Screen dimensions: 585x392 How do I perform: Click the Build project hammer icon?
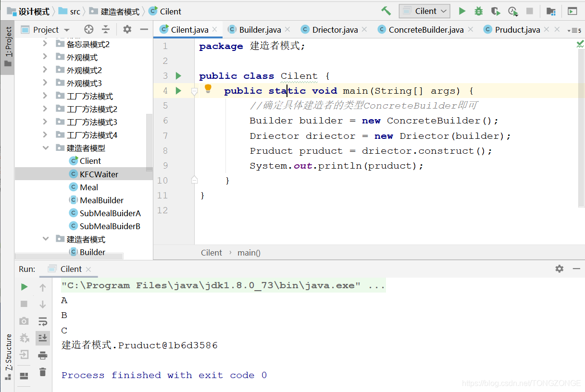386,11
